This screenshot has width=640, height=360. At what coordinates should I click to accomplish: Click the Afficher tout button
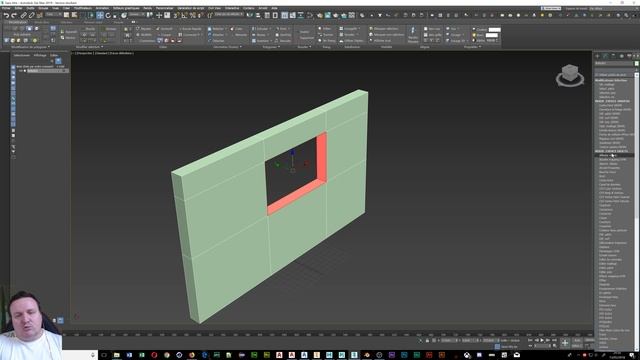click(x=380, y=41)
